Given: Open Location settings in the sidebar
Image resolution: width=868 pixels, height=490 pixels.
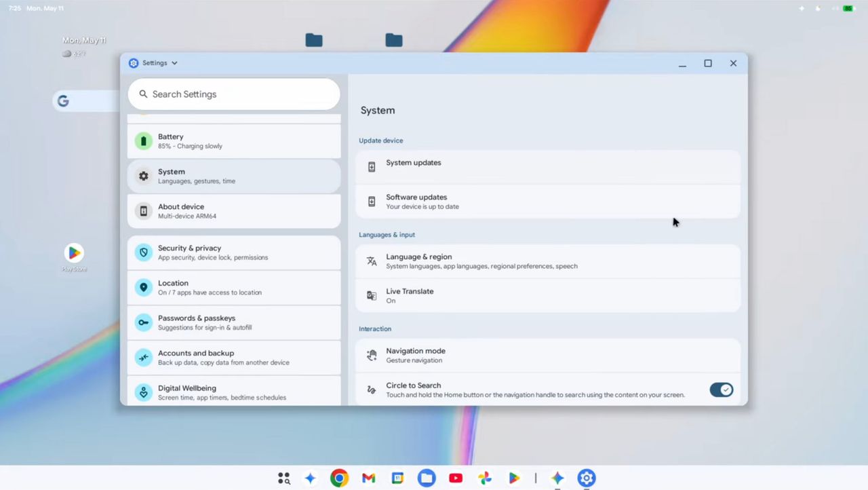Looking at the screenshot, I should pyautogui.click(x=234, y=288).
